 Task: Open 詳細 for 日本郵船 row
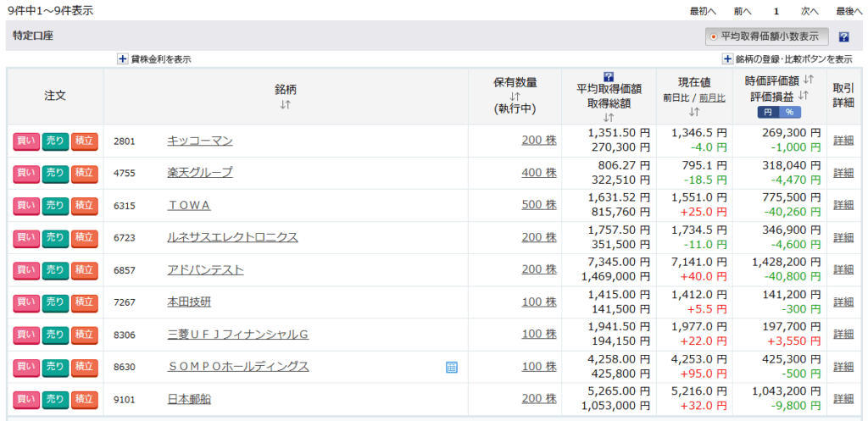tap(843, 399)
